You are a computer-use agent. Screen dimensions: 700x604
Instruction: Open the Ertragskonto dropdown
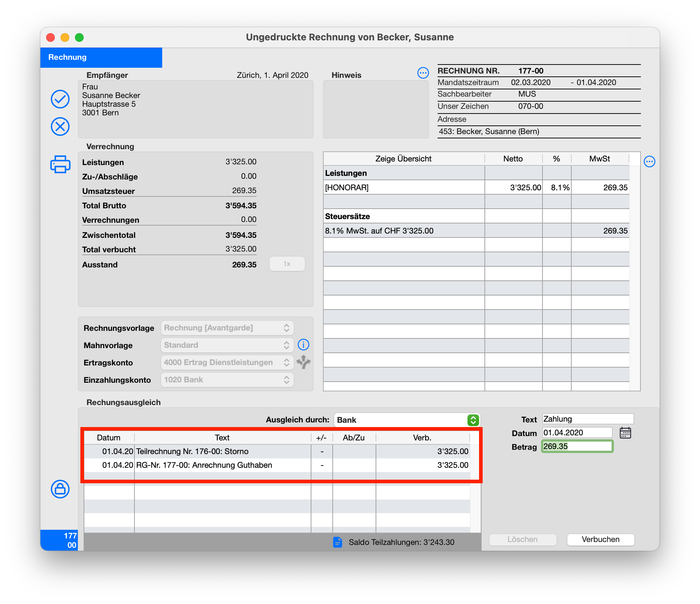pos(227,363)
